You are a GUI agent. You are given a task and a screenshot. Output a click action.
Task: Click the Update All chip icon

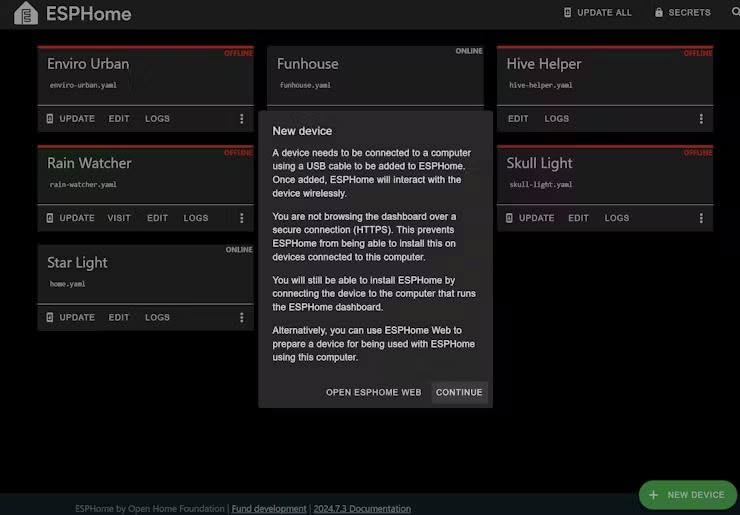tap(567, 13)
